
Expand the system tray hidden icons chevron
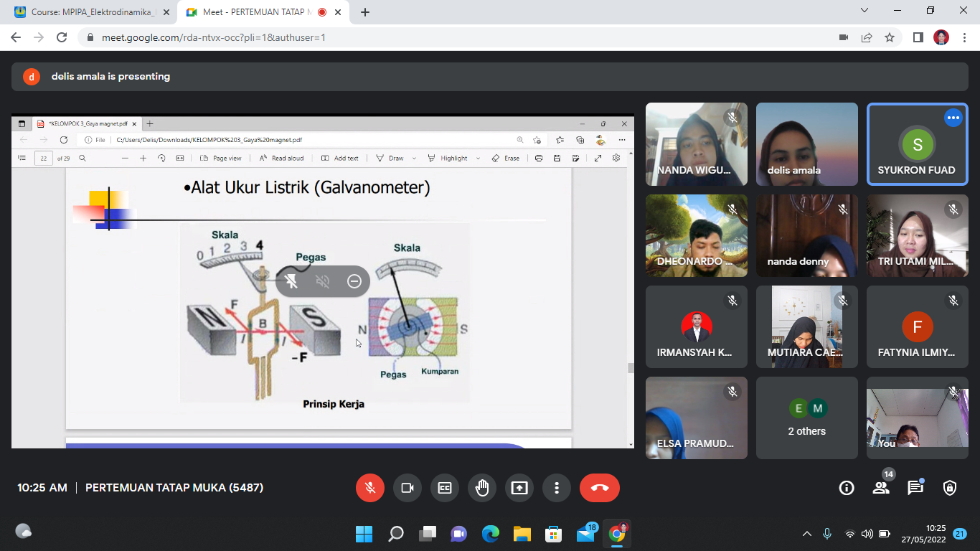point(806,534)
